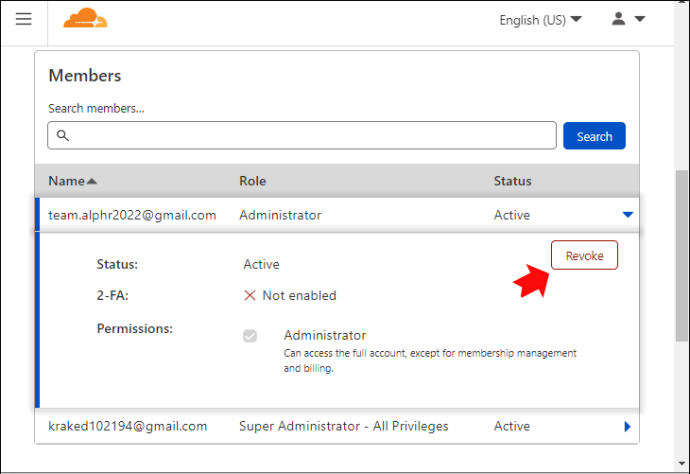Click the vertical page scrollbar thumb
690x474 pixels.
tap(682, 255)
